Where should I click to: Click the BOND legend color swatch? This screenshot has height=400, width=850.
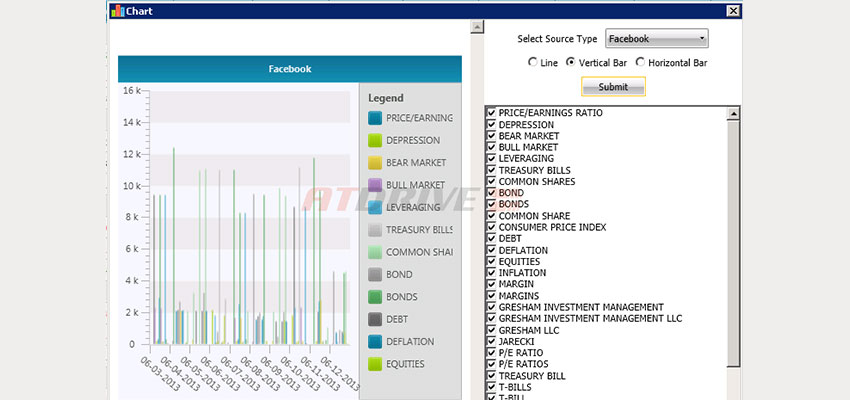point(375,275)
